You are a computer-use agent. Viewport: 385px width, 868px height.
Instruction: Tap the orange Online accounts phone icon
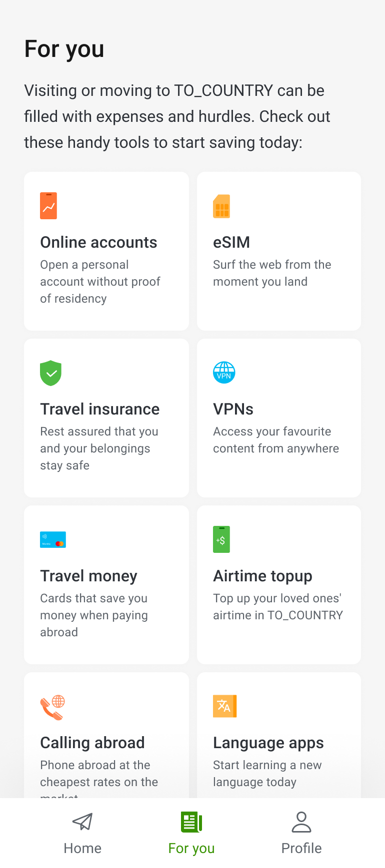tap(48, 206)
